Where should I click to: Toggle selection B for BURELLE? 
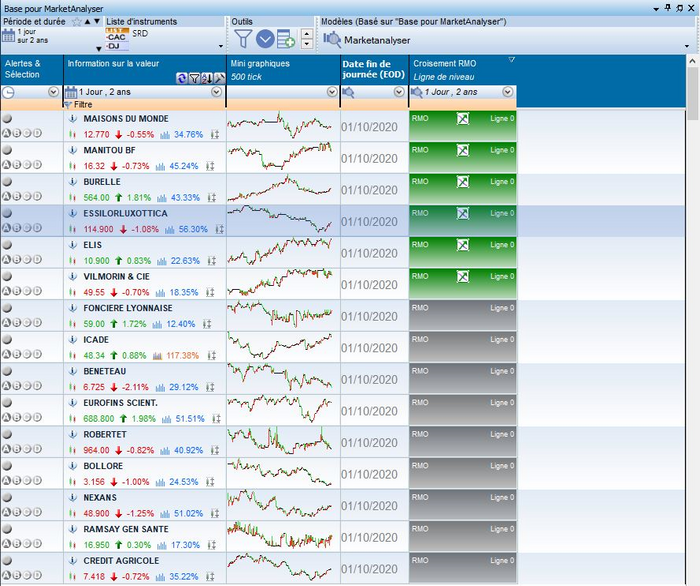point(17,196)
